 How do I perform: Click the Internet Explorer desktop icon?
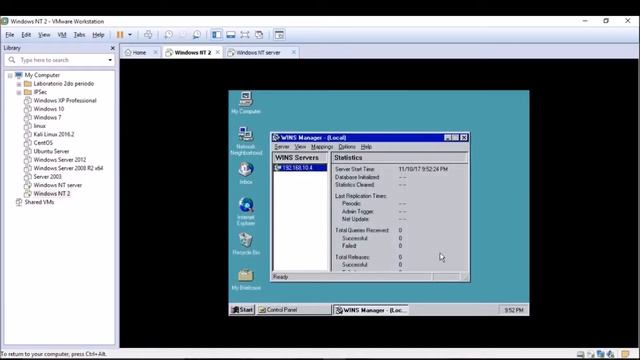point(246,211)
